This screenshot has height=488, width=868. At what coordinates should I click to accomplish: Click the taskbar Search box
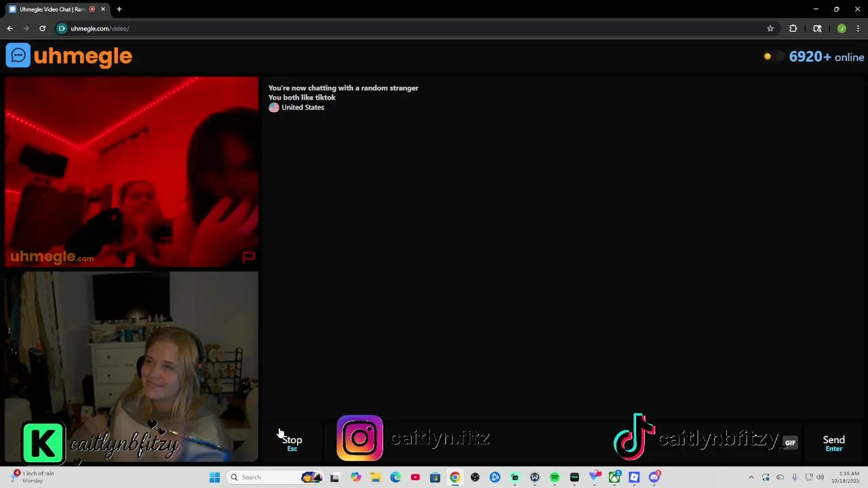tap(275, 477)
